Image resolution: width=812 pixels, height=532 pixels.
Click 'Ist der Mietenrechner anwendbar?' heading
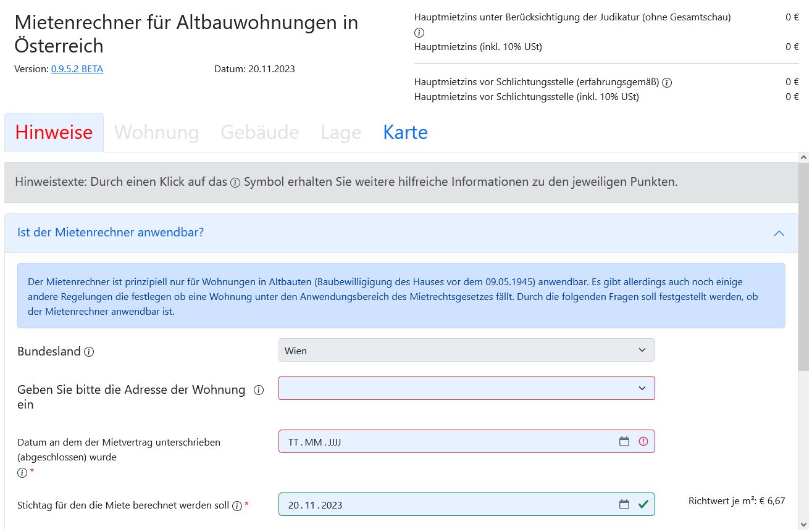click(x=111, y=233)
